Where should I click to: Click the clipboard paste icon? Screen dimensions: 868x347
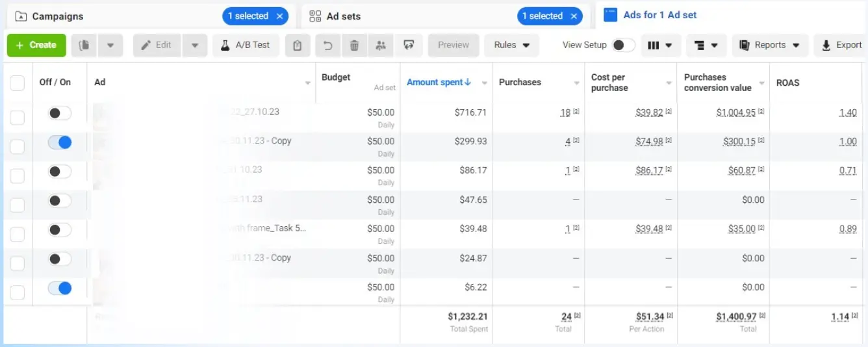click(x=298, y=45)
